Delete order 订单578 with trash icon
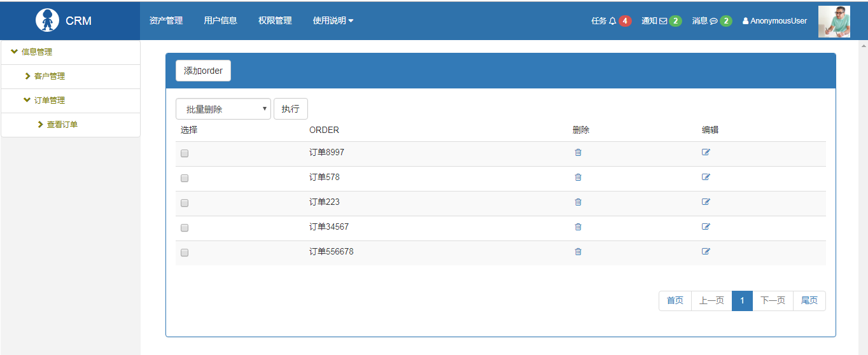 coord(578,177)
